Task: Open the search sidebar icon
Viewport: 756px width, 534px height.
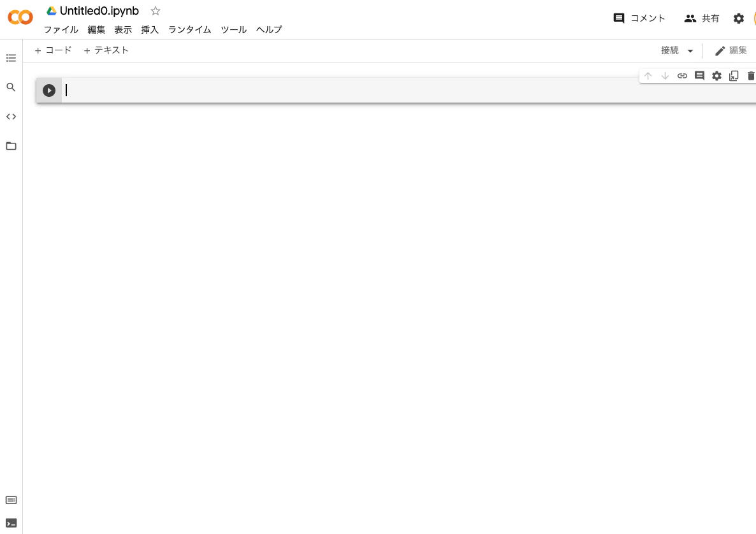Action: [x=11, y=87]
